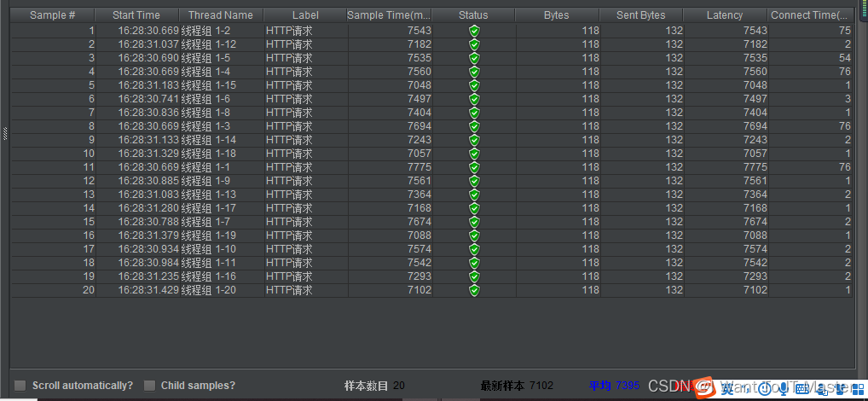The image size is (868, 401).
Task: Click the status shield for sample 14
Action: (x=474, y=207)
